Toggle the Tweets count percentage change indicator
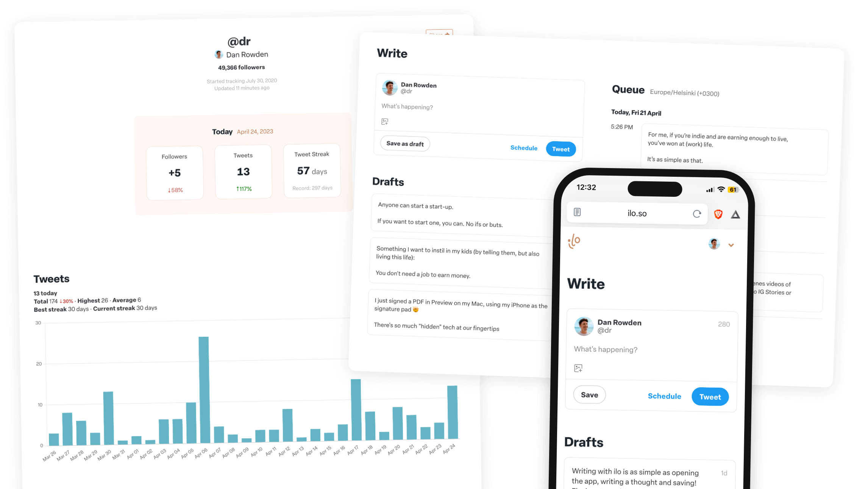This screenshot has width=868, height=489. [x=242, y=190]
